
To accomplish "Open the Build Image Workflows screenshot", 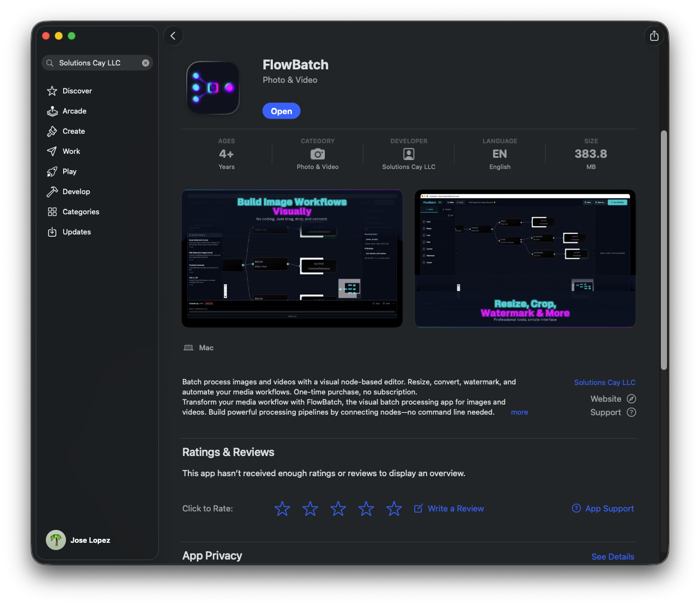I will click(292, 259).
